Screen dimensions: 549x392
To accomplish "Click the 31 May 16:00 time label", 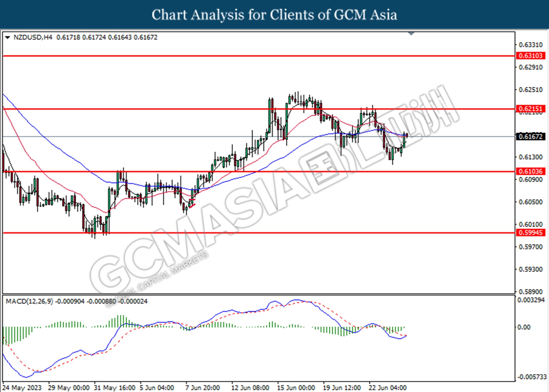I will [x=114, y=388].
